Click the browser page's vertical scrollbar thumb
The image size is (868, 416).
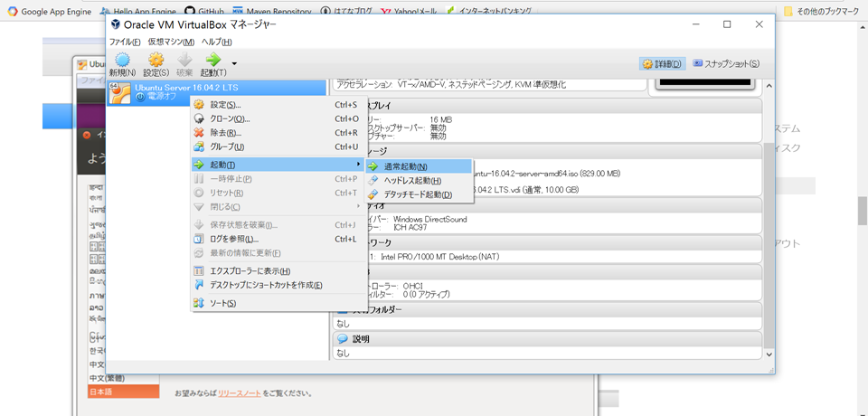tap(863, 211)
